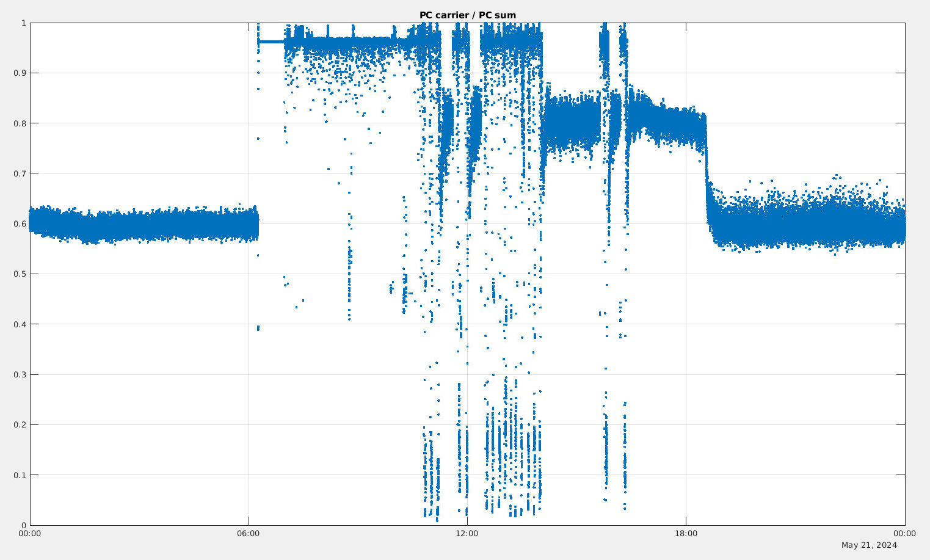Viewport: 930px width, 560px height.
Task: Select the May 21, 2024 date label
Action: (869, 545)
